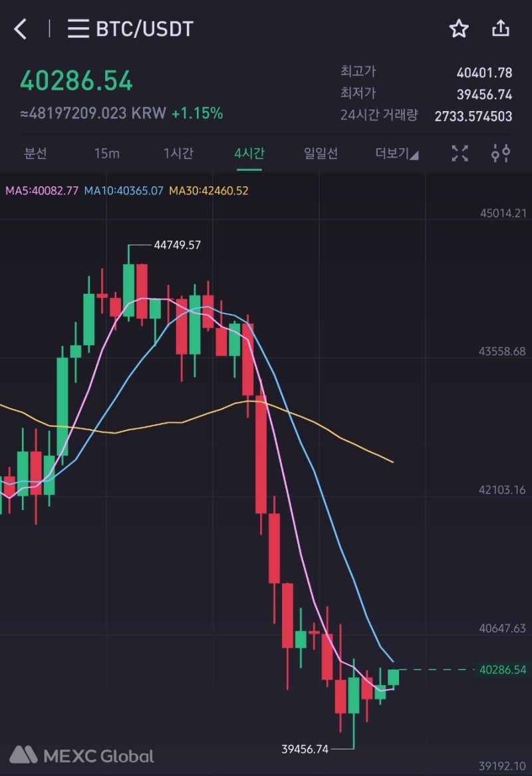Select the 1시간 timeframe tab
The image size is (532, 776).
(x=178, y=154)
